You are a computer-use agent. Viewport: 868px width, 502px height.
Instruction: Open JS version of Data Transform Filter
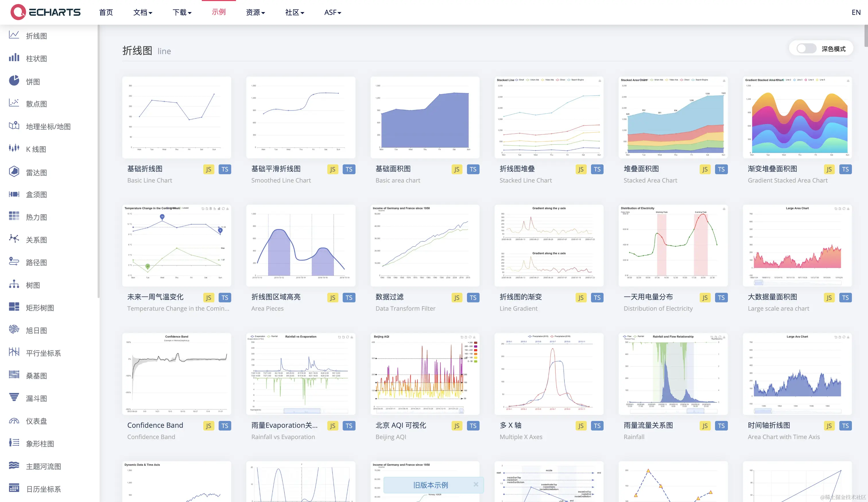coord(457,297)
